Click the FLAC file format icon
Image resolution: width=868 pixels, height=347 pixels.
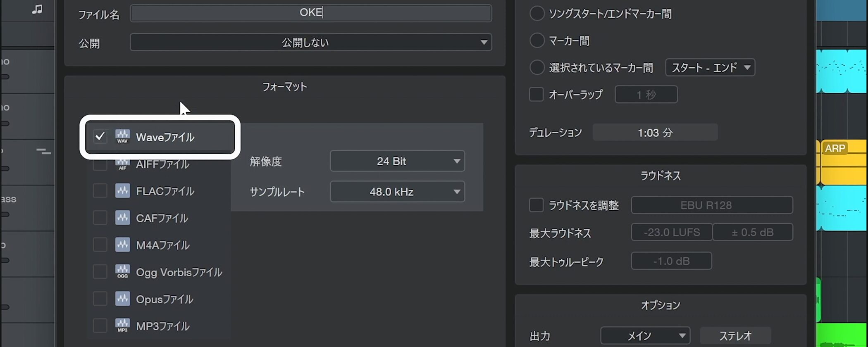point(122,191)
